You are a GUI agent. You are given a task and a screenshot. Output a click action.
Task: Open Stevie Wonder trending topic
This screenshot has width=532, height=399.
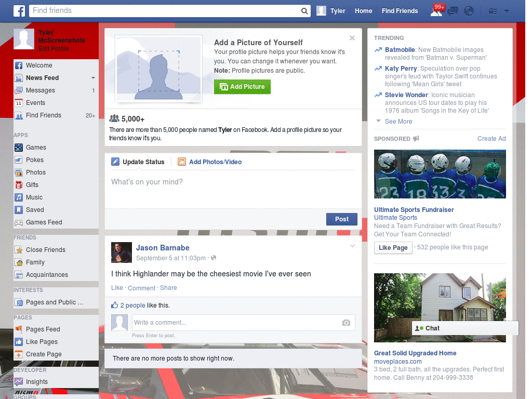(x=406, y=95)
